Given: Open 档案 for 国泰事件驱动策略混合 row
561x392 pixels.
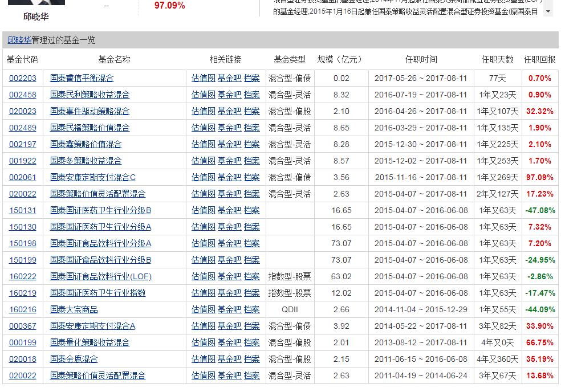Looking at the screenshot, I should [251, 111].
